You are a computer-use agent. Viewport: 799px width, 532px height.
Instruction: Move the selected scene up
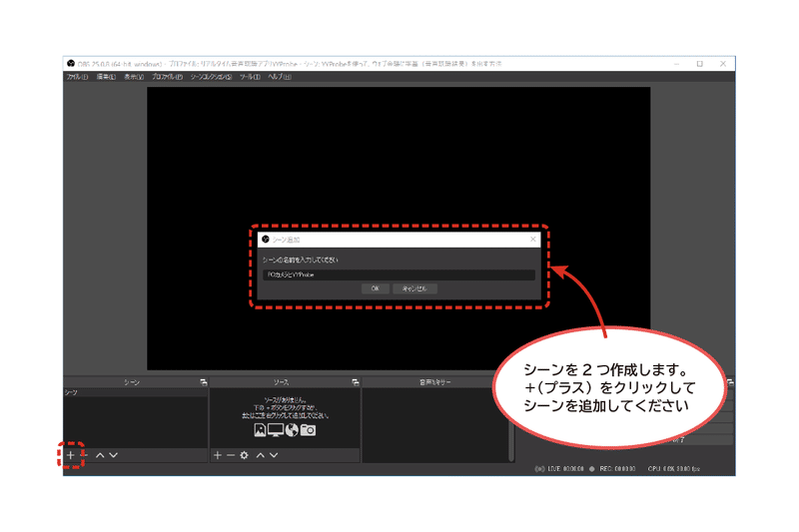[100, 455]
